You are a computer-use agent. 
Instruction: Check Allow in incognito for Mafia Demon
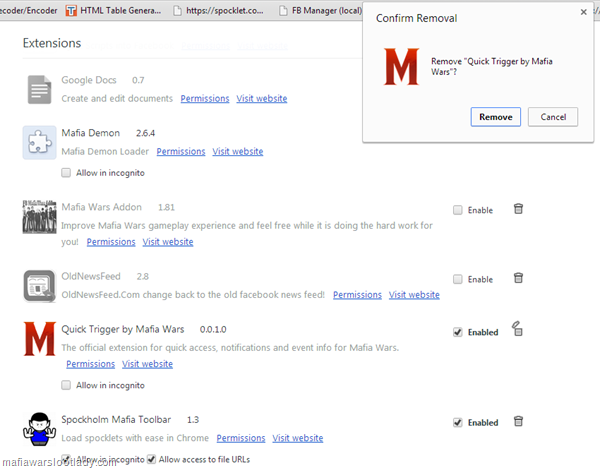tap(66, 173)
